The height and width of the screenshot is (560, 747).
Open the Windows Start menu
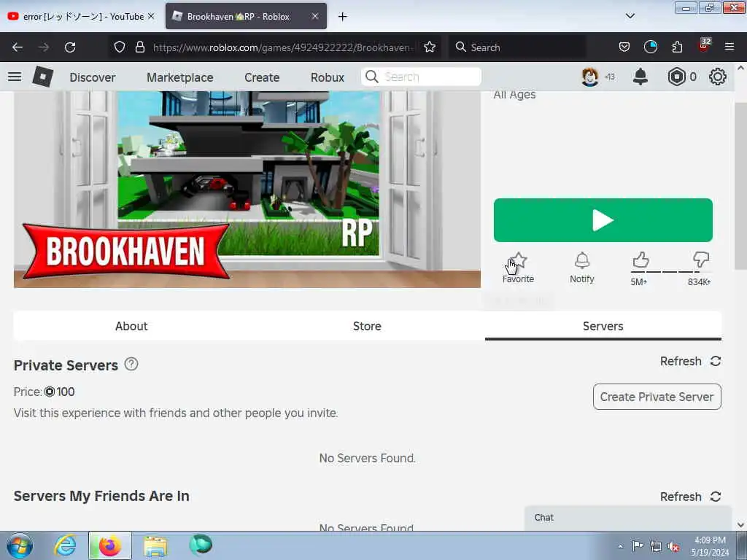[x=20, y=545]
